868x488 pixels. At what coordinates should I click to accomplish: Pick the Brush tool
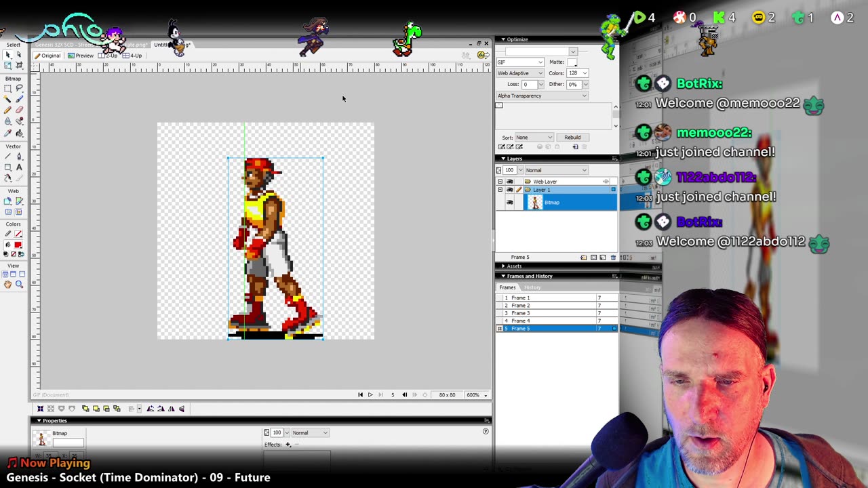[19, 99]
